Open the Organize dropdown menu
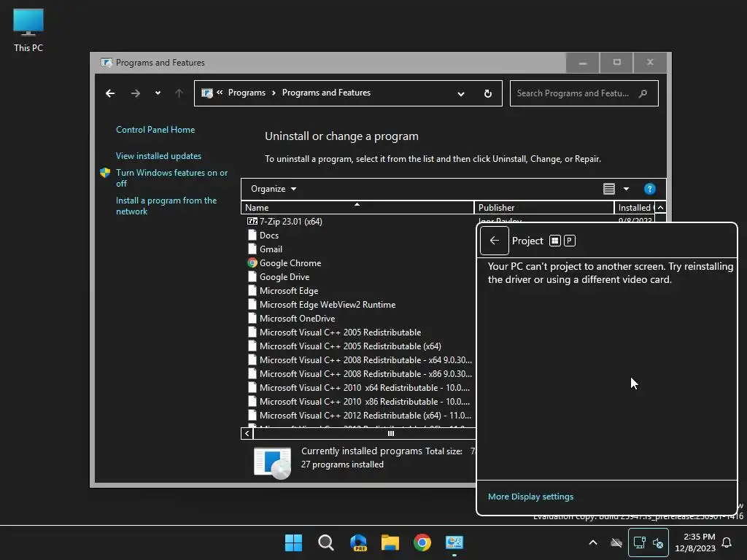The image size is (747, 560). point(274,189)
